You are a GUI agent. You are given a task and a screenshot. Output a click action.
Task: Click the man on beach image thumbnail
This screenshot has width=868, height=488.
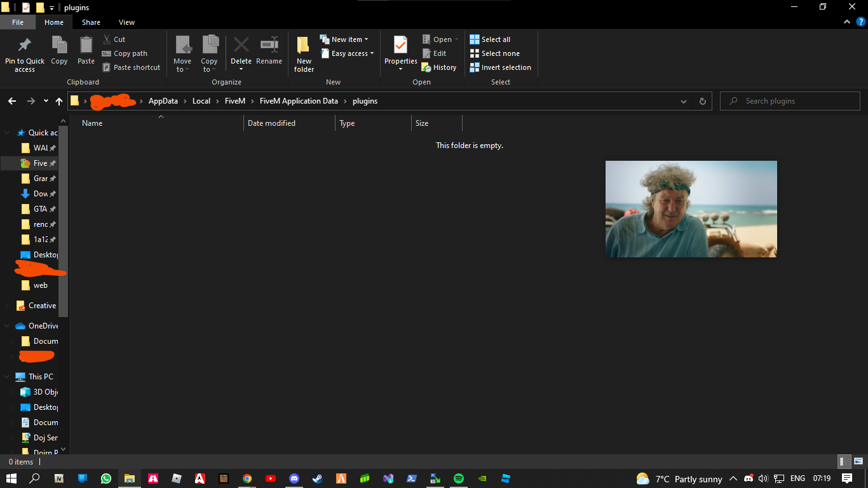tap(691, 209)
